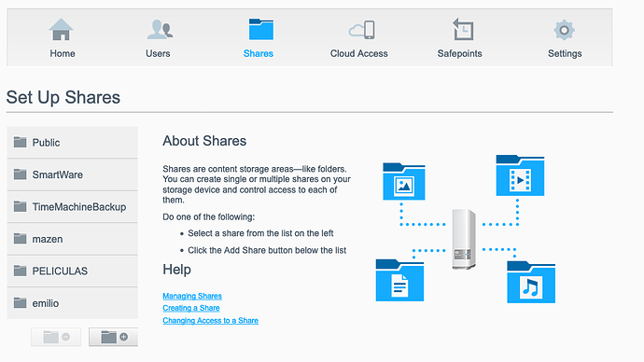This screenshot has height=362, width=644.
Task: Click the My Cloud drive image
Action: (464, 239)
